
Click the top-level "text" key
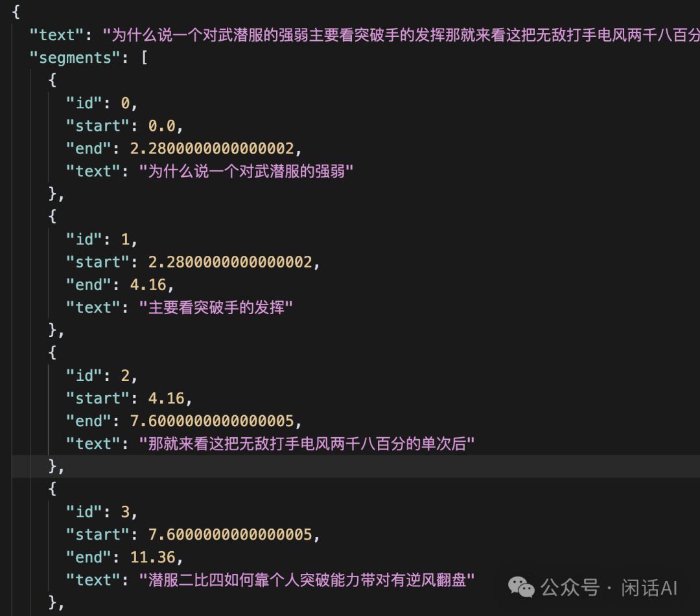tap(57, 34)
